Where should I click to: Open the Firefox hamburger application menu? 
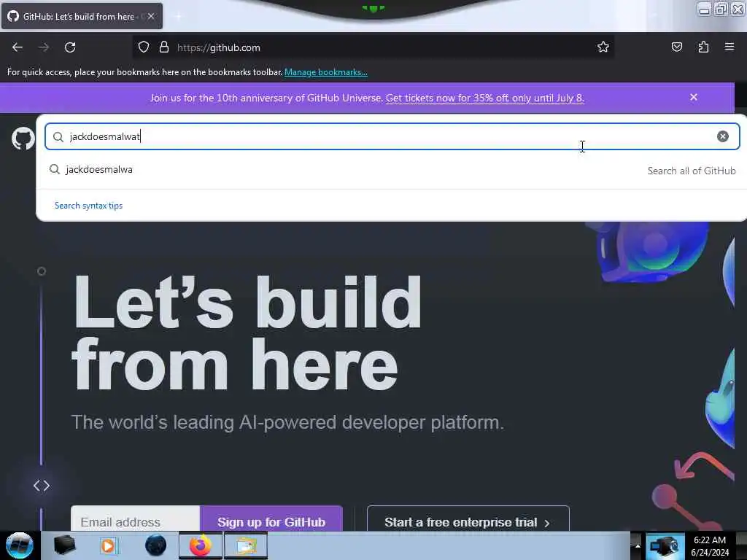[x=729, y=47]
